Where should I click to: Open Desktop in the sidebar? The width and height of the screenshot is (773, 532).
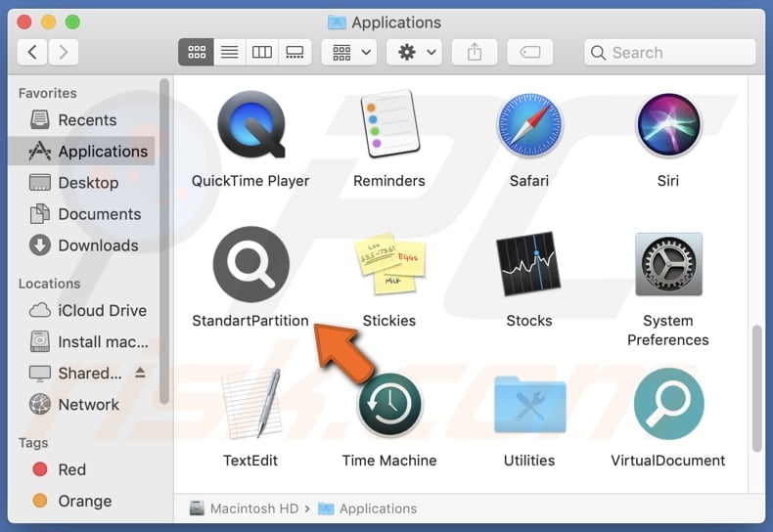pos(82,182)
